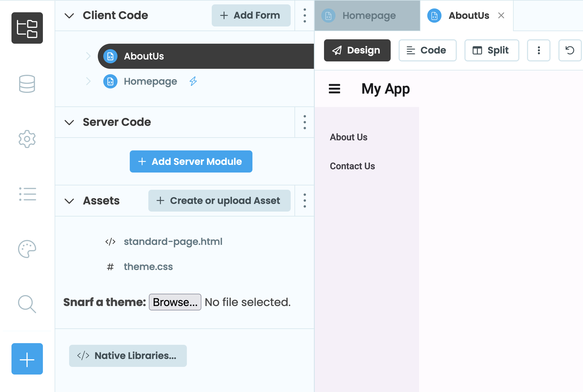Click the undo/reset icon
Screen dimensions: 583x392
point(569,49)
